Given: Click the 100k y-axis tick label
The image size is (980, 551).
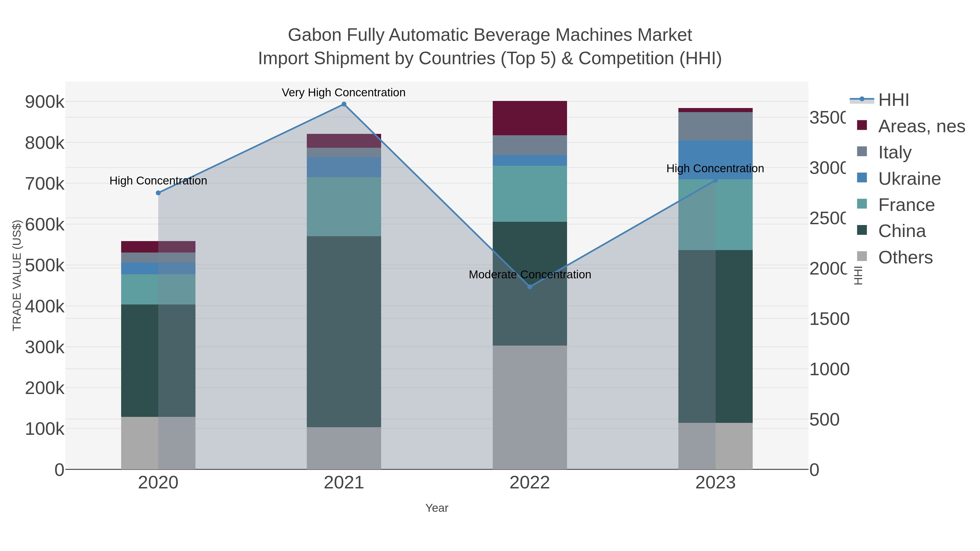Looking at the screenshot, I should point(45,429).
